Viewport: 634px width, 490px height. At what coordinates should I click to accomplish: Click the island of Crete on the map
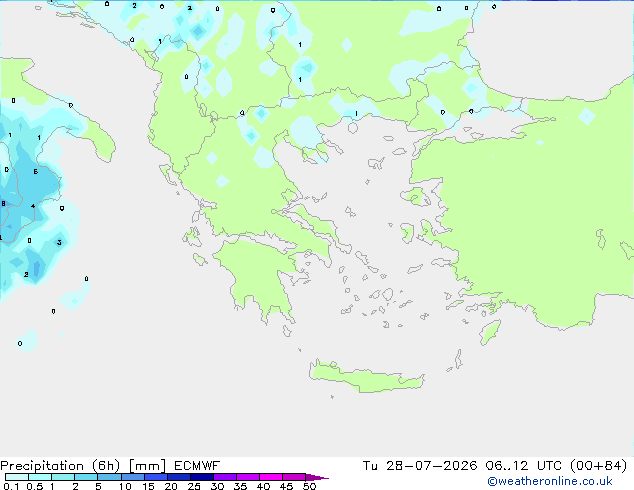pos(366,378)
